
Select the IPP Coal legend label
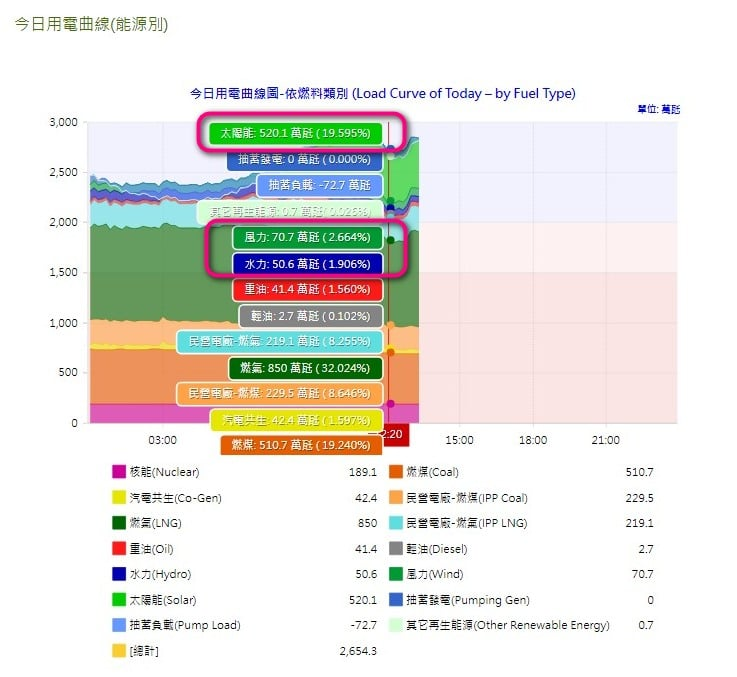point(466,498)
